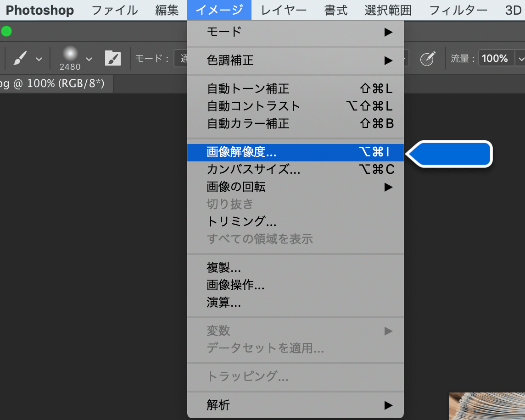Open the レイヤー menu

pos(284,11)
